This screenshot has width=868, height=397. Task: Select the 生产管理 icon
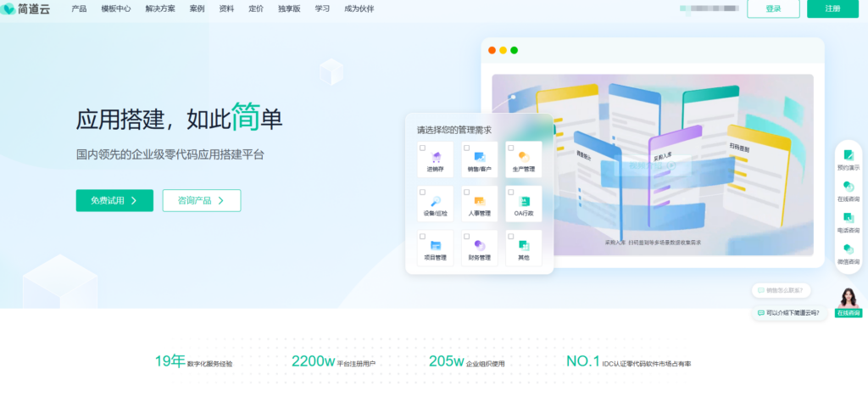click(x=523, y=157)
